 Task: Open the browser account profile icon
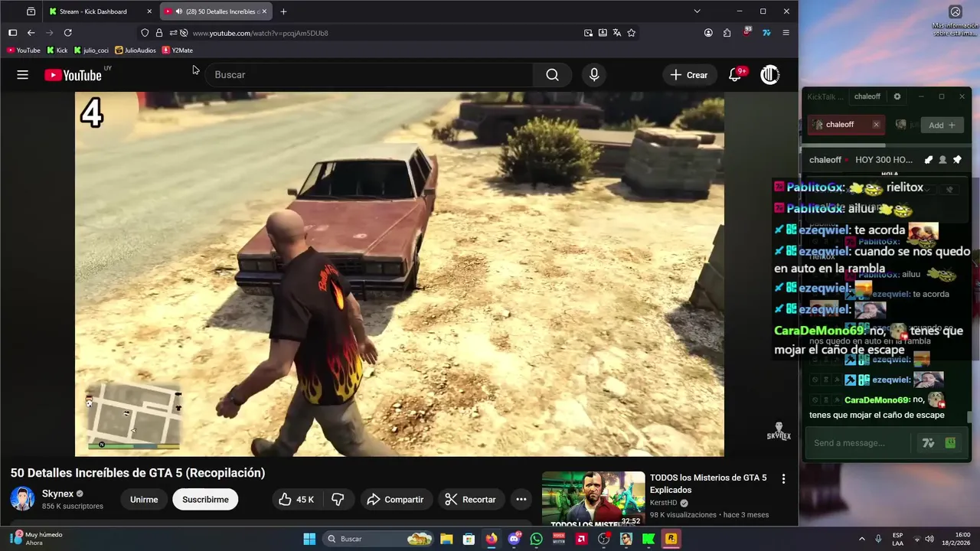[708, 33]
